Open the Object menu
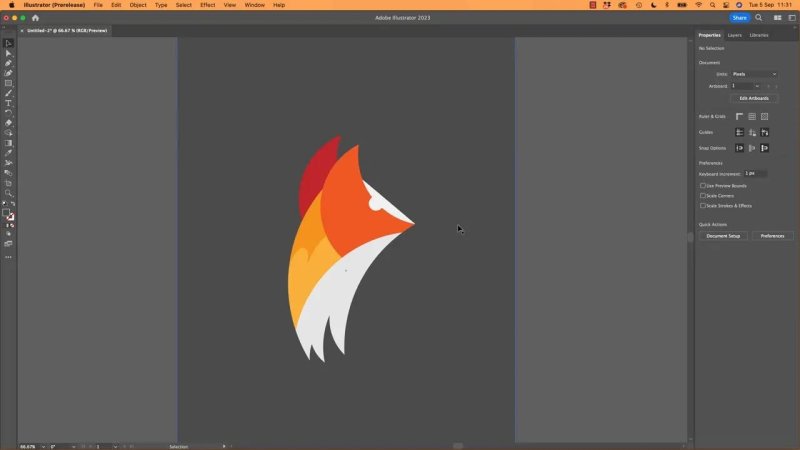 pos(138,5)
